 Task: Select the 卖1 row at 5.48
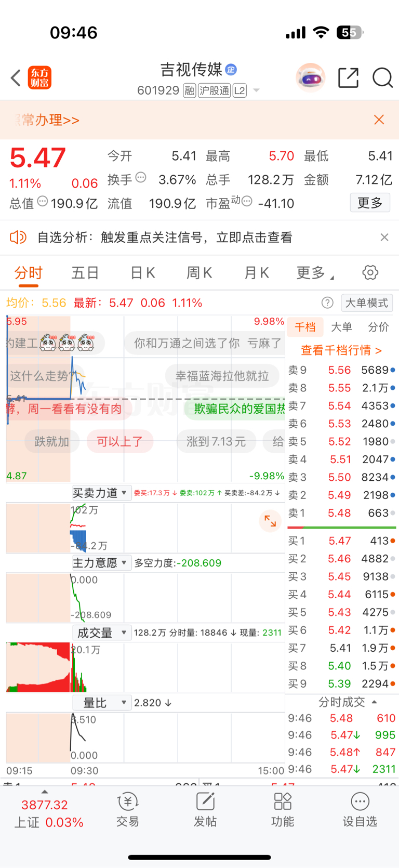tap(342, 513)
